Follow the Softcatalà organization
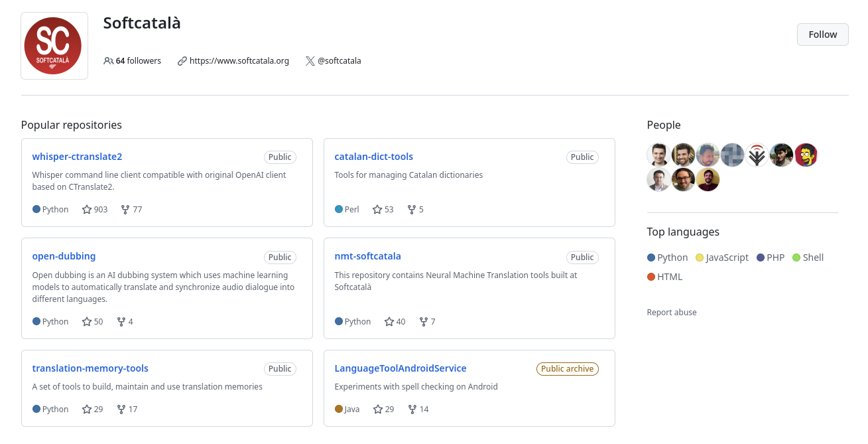Image resolution: width=868 pixels, height=444 pixels. [823, 35]
